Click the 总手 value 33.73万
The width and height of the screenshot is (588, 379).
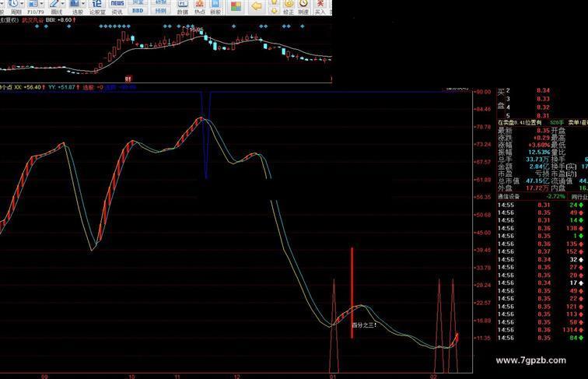tap(537, 159)
